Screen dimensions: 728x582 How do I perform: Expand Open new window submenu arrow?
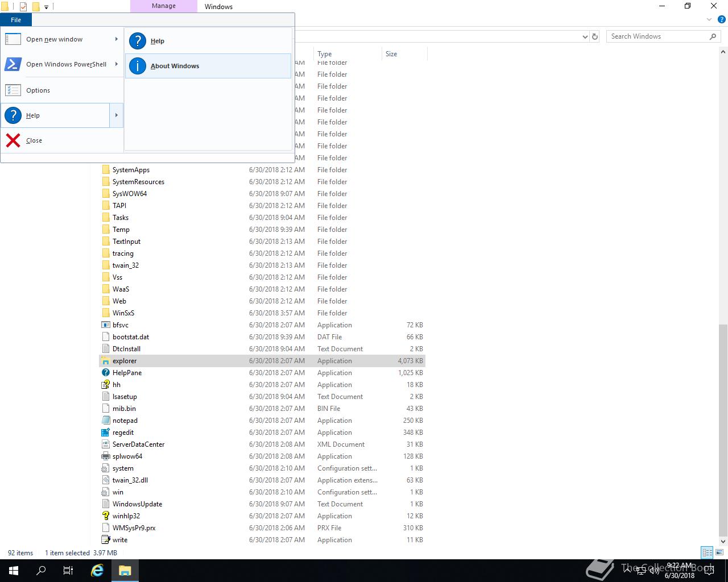[x=116, y=39]
